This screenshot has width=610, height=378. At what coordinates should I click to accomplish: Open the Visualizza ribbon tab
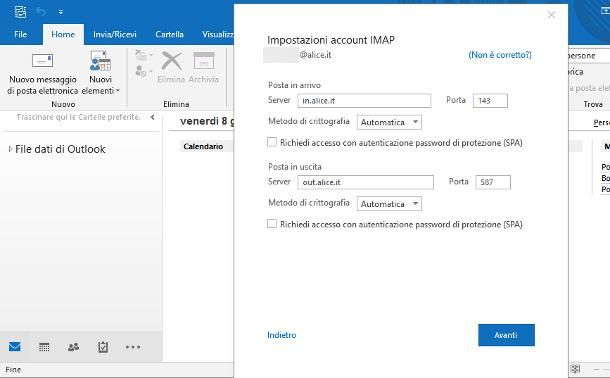217,34
